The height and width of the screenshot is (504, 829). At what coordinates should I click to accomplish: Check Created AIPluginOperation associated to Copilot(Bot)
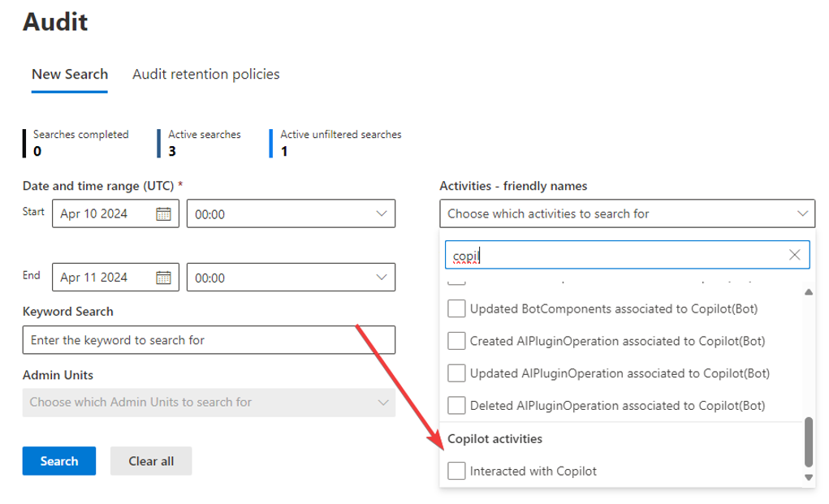click(456, 341)
